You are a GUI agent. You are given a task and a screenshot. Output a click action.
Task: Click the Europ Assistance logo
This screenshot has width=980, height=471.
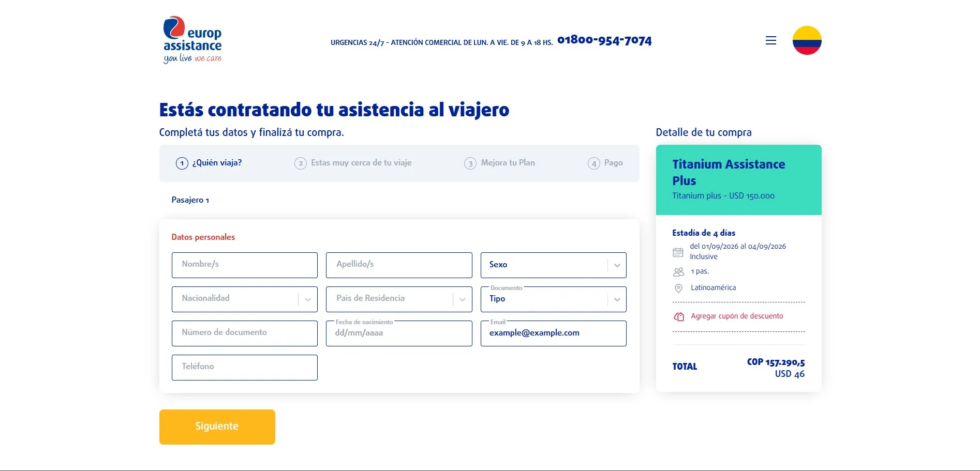192,40
